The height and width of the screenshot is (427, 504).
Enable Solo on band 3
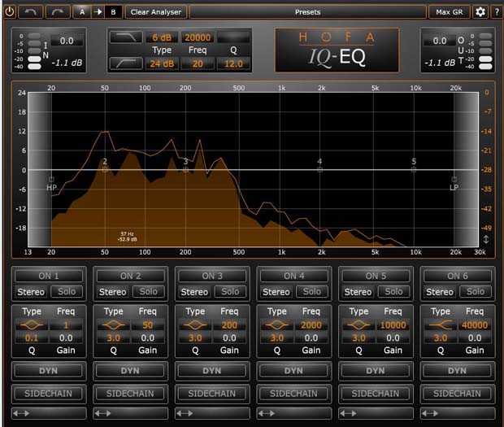pyautogui.click(x=230, y=292)
